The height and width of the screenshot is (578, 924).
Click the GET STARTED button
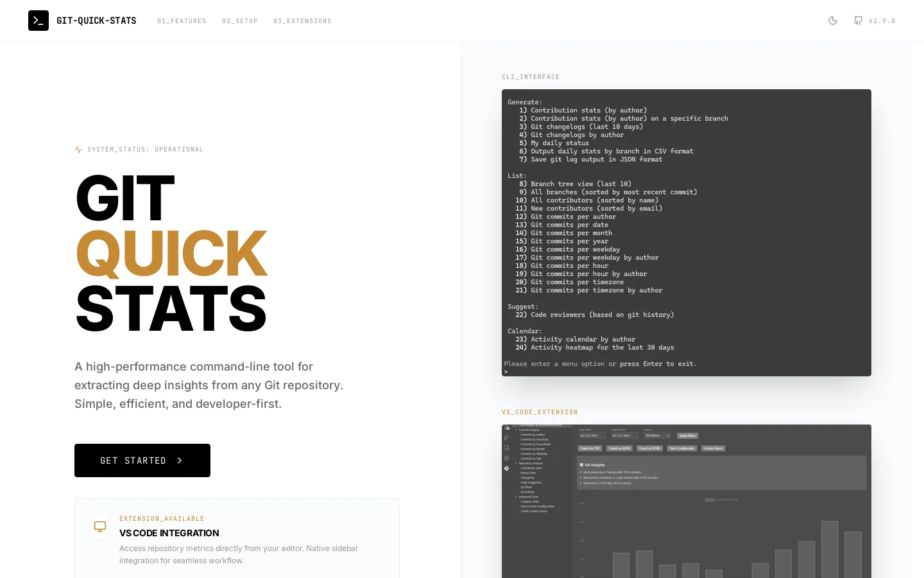142,460
